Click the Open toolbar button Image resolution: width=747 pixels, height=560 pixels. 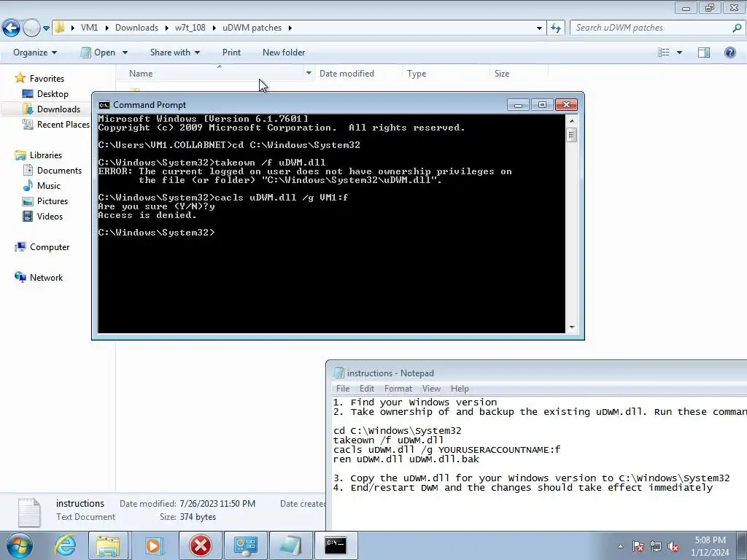tap(98, 52)
